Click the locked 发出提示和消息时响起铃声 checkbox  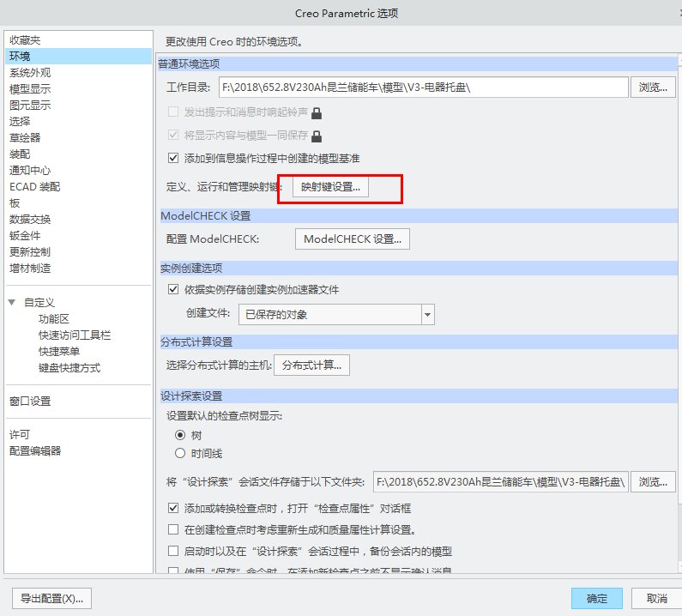[173, 112]
